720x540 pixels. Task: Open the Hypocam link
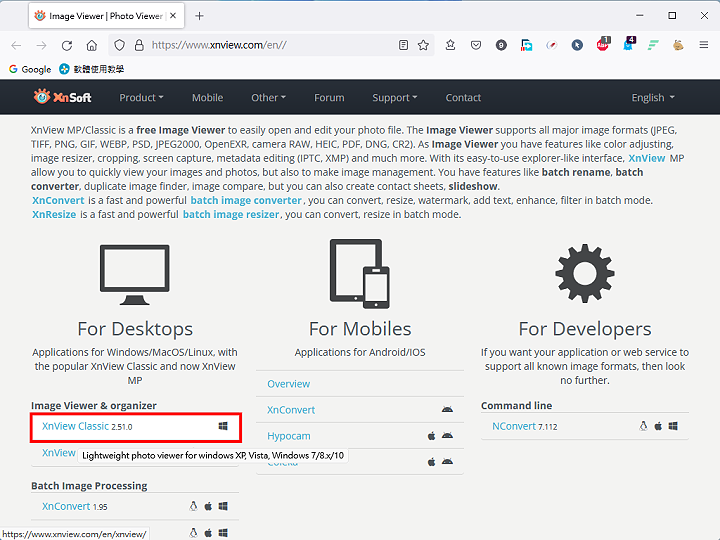pos(289,436)
